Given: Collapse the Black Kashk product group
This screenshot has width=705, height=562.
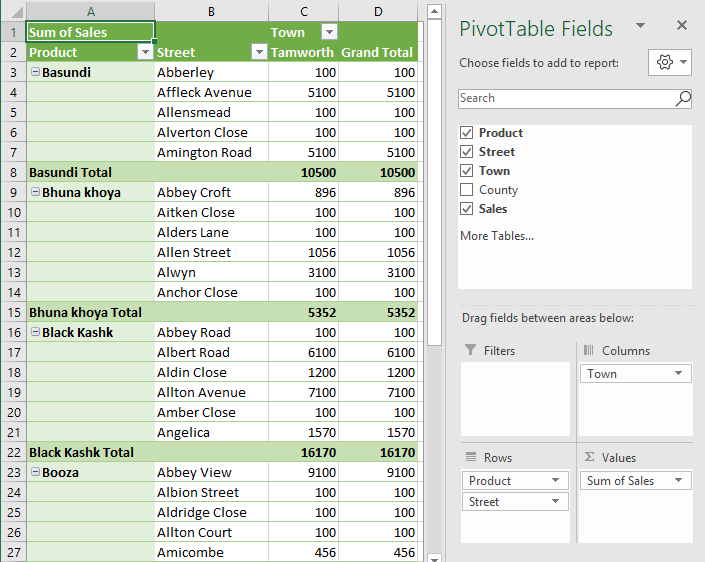Looking at the screenshot, I should (35, 332).
